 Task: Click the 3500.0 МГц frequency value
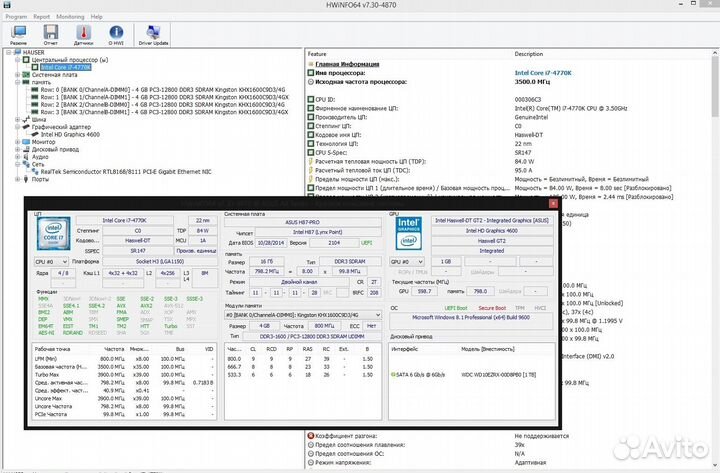tap(532, 82)
